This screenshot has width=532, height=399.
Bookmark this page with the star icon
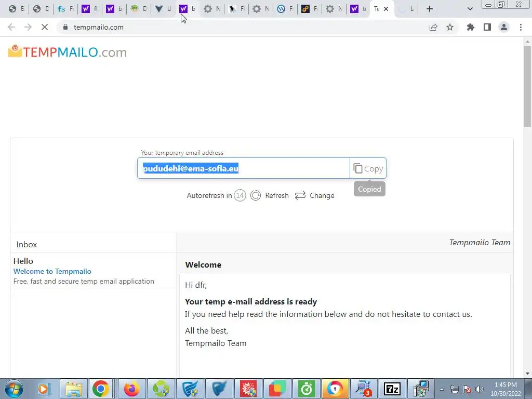[450, 27]
